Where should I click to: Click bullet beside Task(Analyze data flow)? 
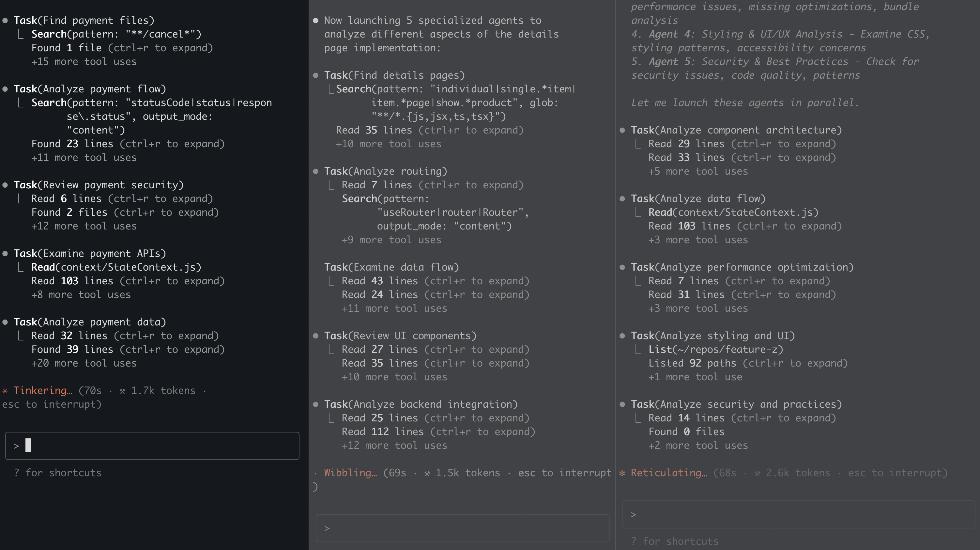tap(622, 199)
